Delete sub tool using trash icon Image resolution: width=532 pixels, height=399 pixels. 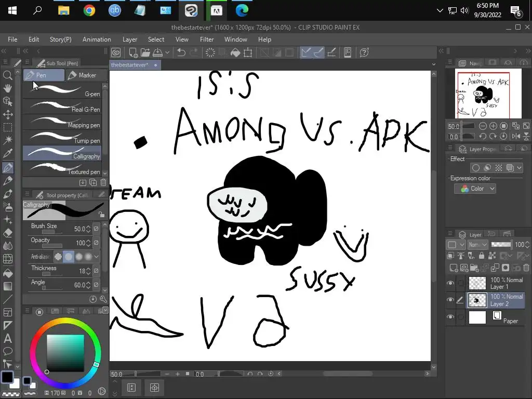[103, 182]
